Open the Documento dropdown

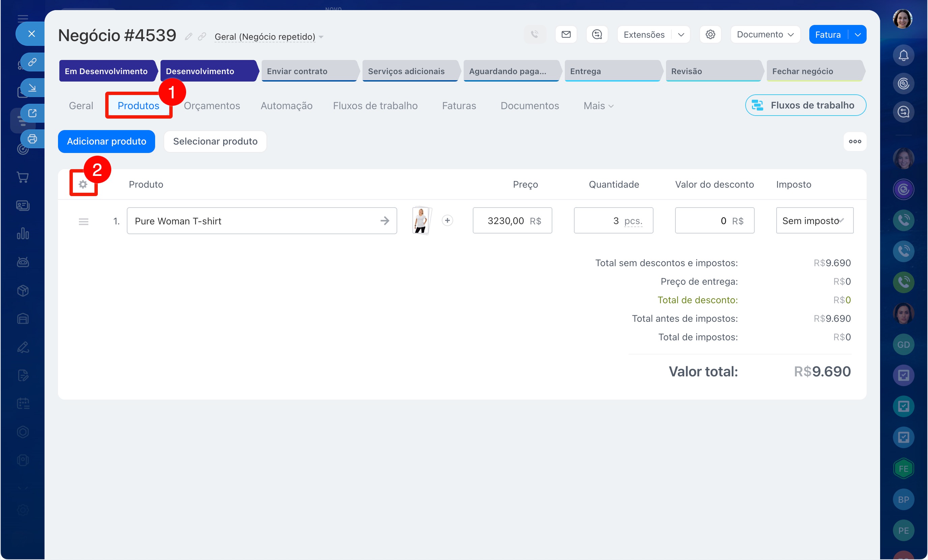(765, 35)
